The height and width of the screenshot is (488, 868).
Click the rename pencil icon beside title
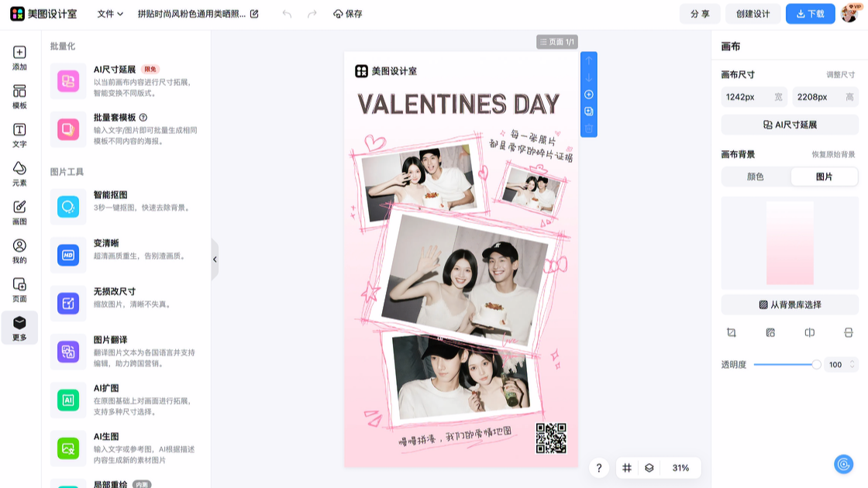[x=254, y=14]
